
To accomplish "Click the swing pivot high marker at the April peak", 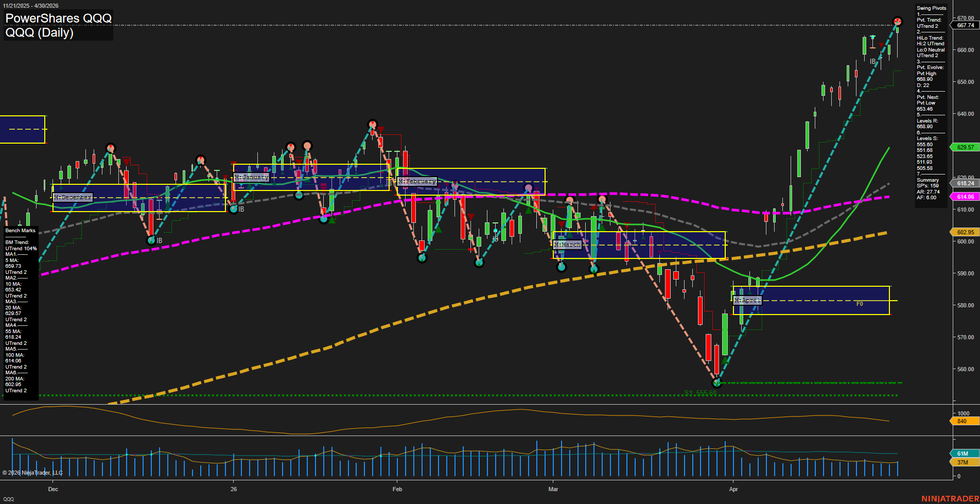I will click(x=897, y=22).
